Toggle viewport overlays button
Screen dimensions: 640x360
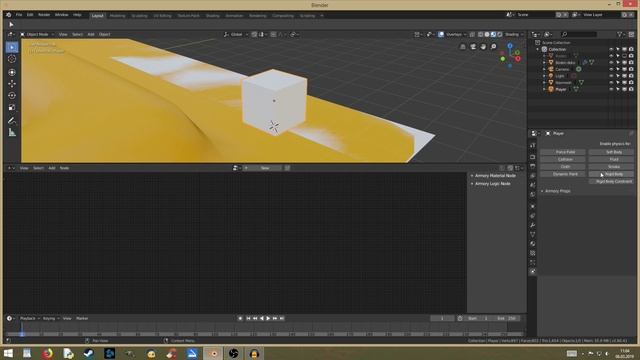441,35
